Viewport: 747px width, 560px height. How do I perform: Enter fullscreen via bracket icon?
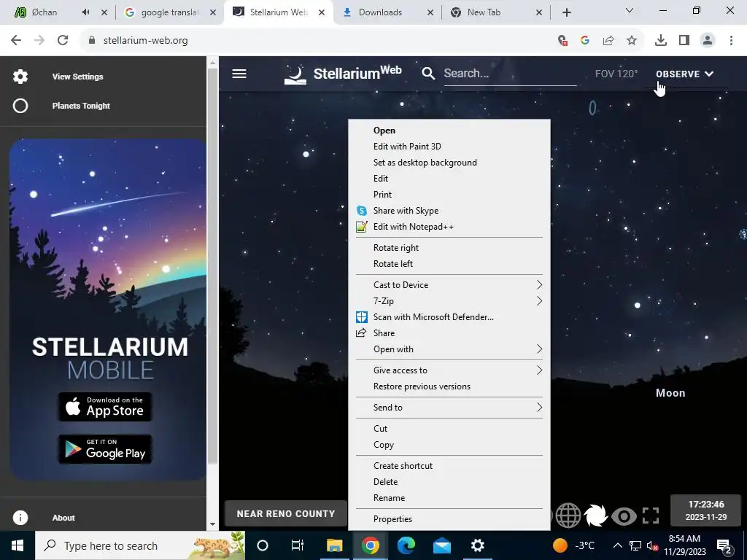pos(651,516)
